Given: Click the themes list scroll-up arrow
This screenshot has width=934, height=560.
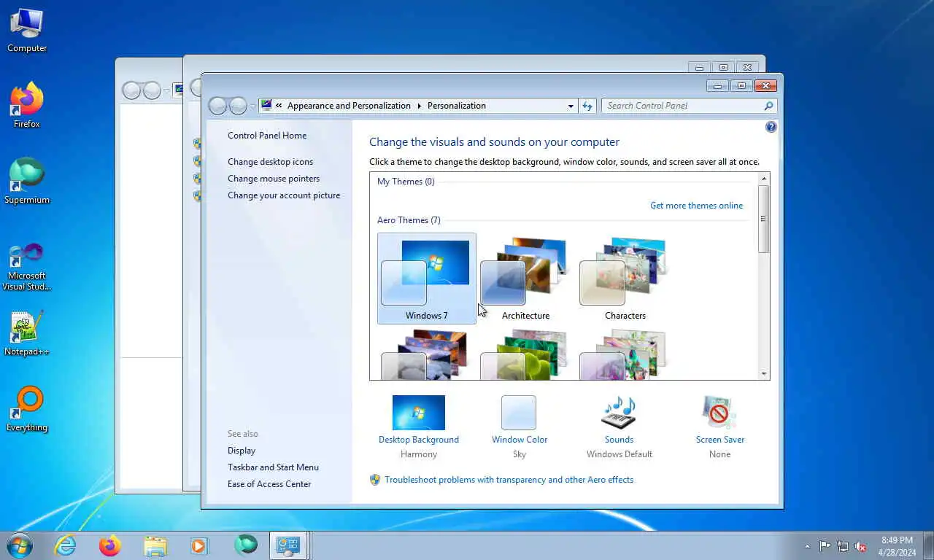Looking at the screenshot, I should pos(764,179).
